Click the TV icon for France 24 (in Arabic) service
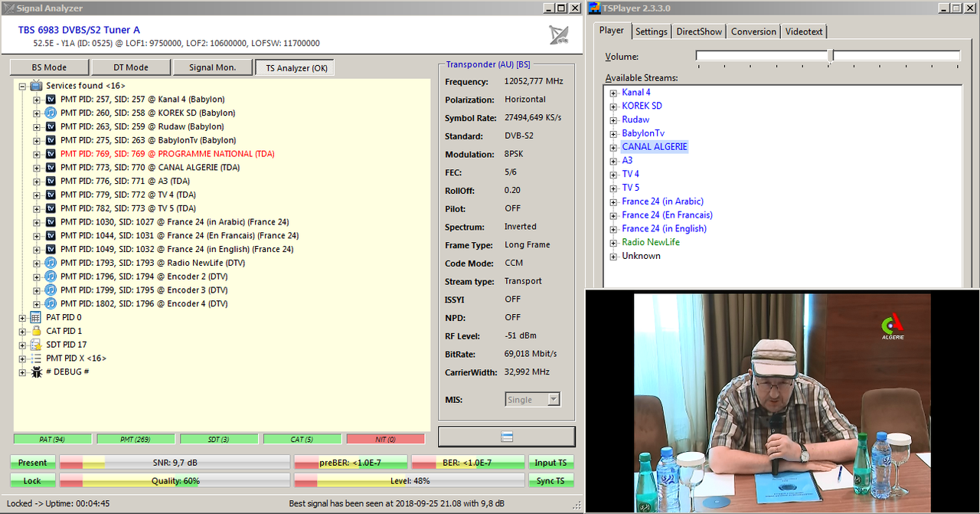Viewport: 980px width, 514px height. coord(51,222)
